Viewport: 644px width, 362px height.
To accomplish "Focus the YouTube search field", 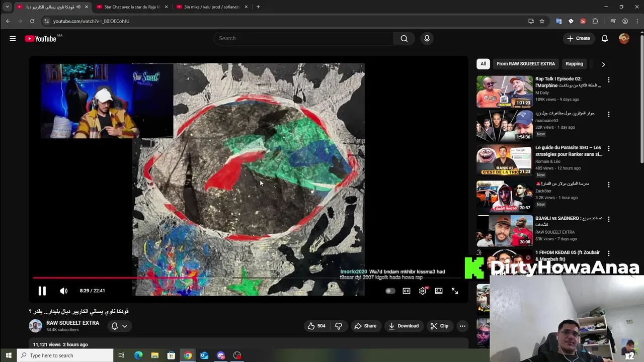I will 304,38.
